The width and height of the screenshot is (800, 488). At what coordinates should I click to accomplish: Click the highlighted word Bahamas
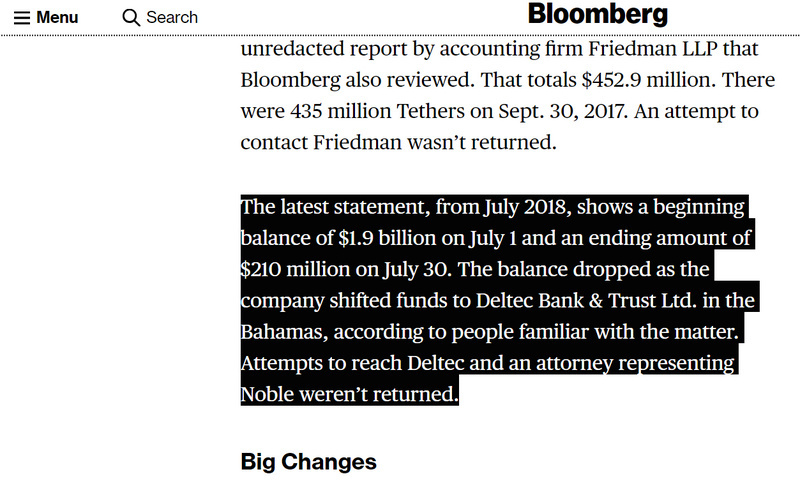click(284, 332)
